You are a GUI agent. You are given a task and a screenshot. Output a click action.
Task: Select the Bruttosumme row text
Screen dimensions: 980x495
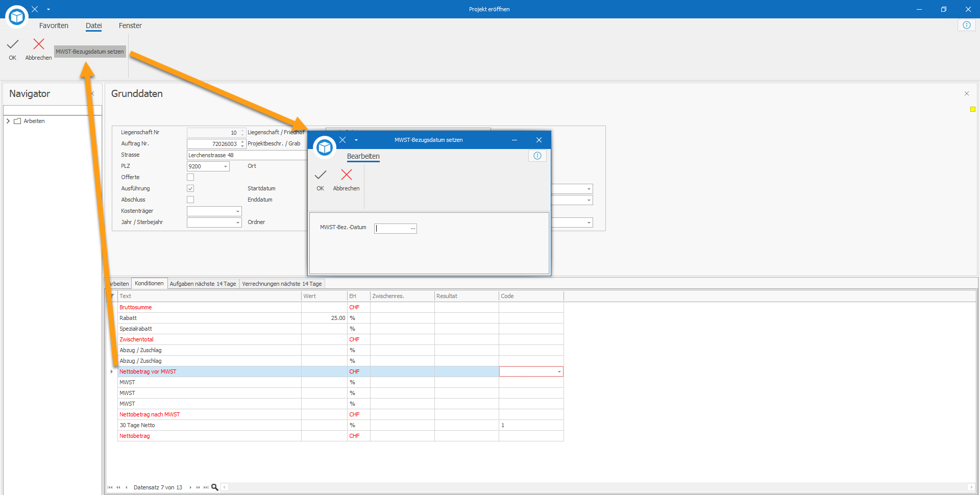click(x=136, y=307)
